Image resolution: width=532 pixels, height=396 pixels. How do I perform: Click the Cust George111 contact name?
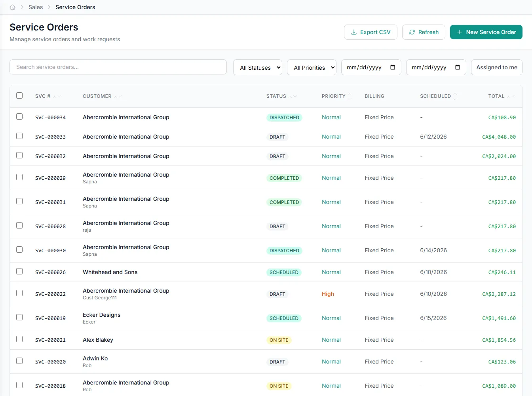pos(100,298)
